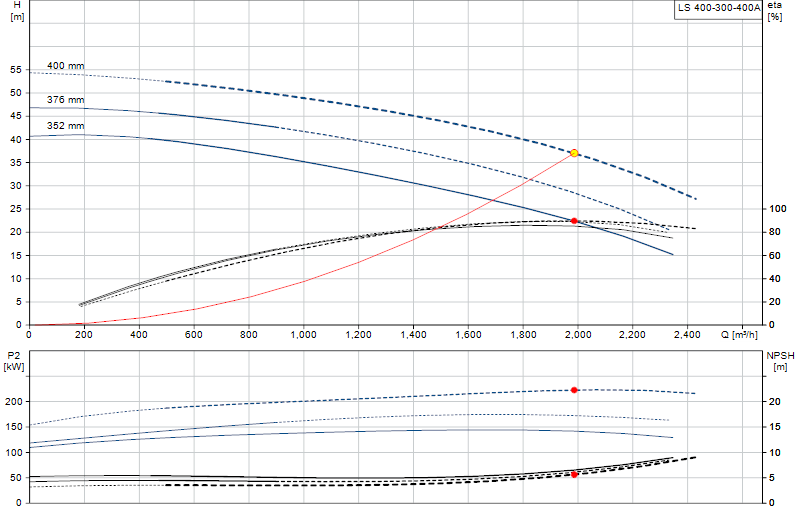Select the red marker on the NPSH curve

(574, 475)
